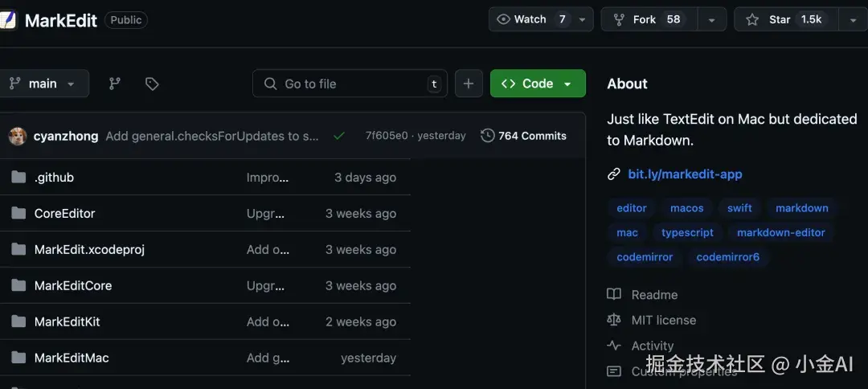Viewport: 868px width, 389px height.
Task: Click the plus Add file button
Action: coord(469,84)
